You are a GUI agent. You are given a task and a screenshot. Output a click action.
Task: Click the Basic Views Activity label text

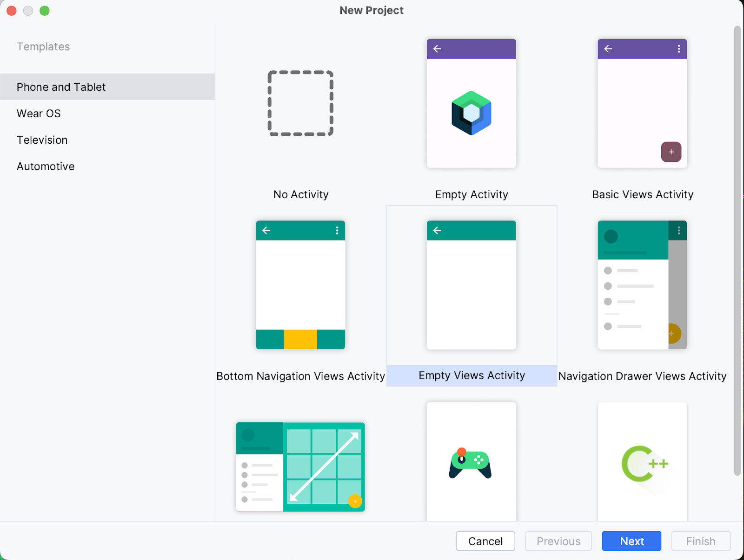(642, 194)
